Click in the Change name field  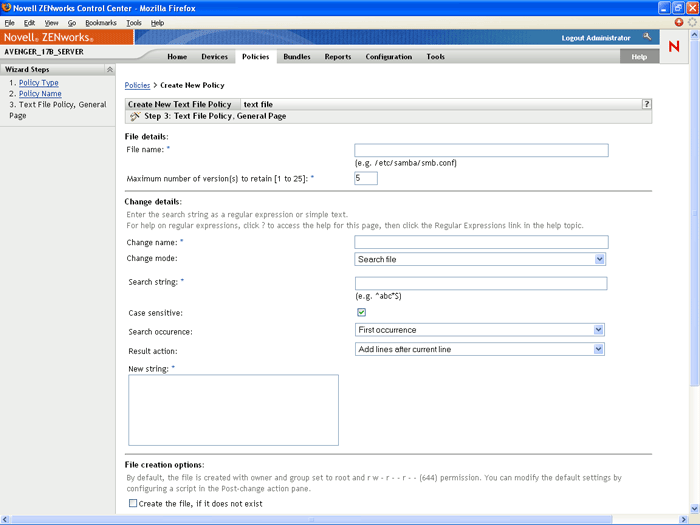[481, 242]
